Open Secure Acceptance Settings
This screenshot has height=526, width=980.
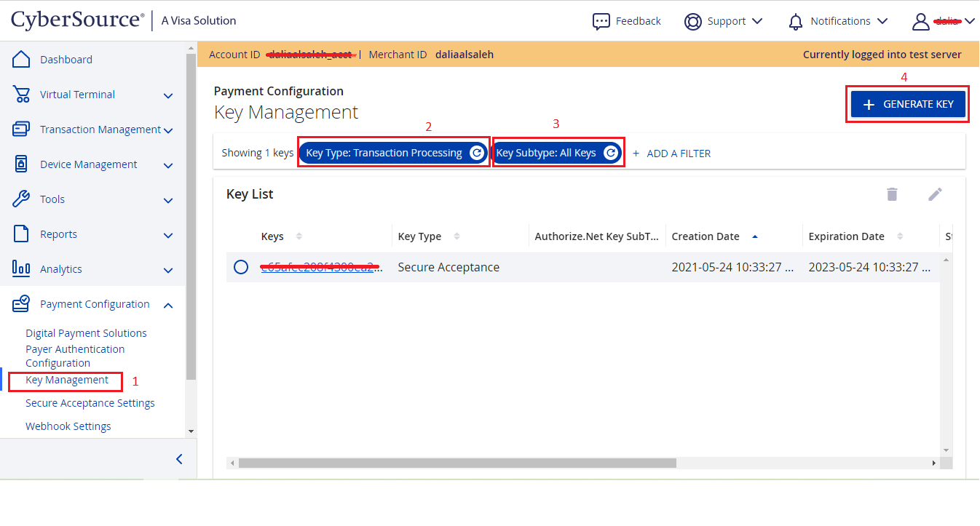pos(90,403)
